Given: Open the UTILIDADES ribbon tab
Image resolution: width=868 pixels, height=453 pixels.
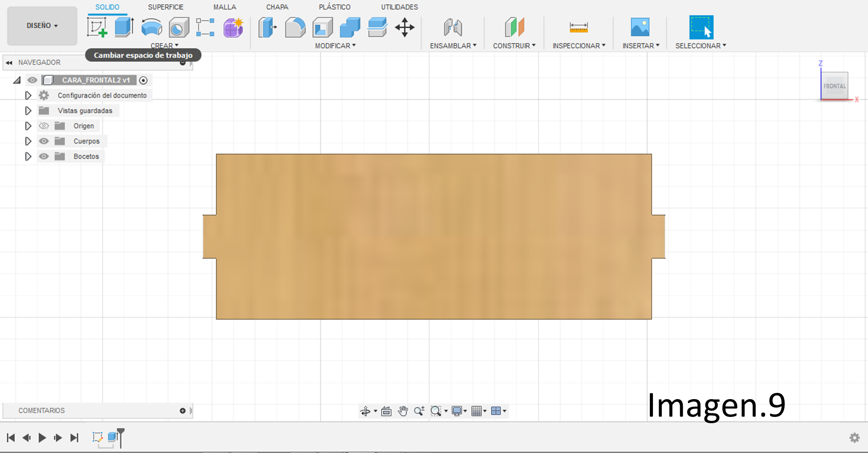Looking at the screenshot, I should coord(399,7).
